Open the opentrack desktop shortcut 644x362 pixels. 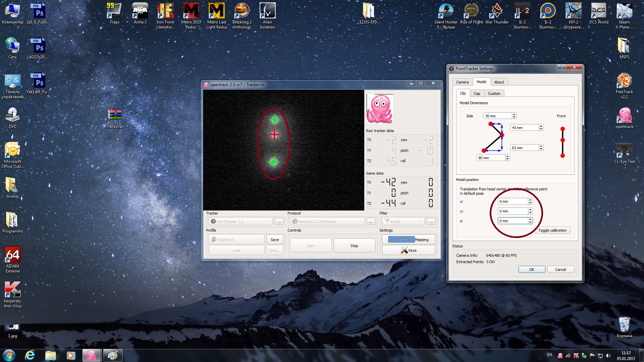[624, 118]
